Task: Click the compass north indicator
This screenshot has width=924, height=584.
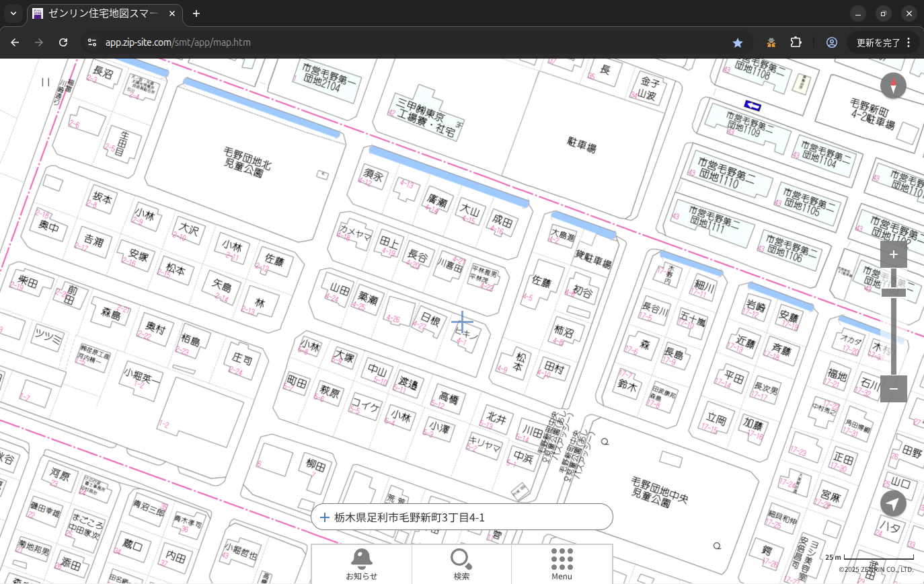Action: tap(893, 86)
